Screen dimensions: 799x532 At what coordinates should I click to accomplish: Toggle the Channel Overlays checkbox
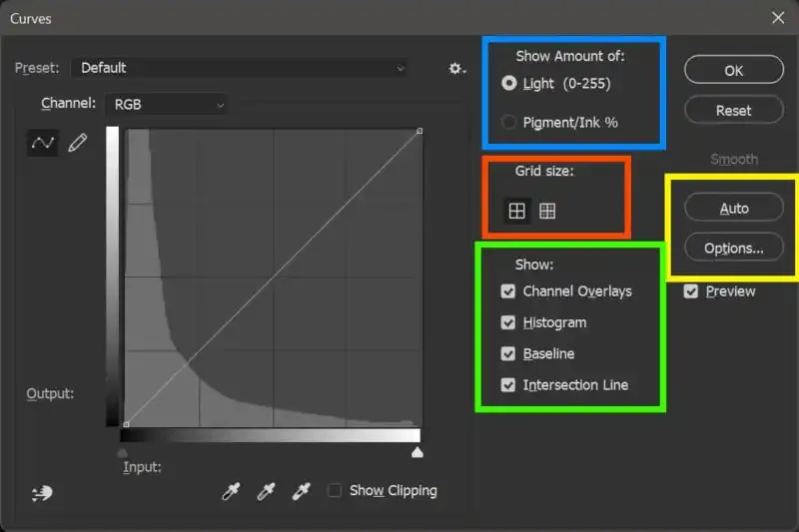[x=508, y=291]
